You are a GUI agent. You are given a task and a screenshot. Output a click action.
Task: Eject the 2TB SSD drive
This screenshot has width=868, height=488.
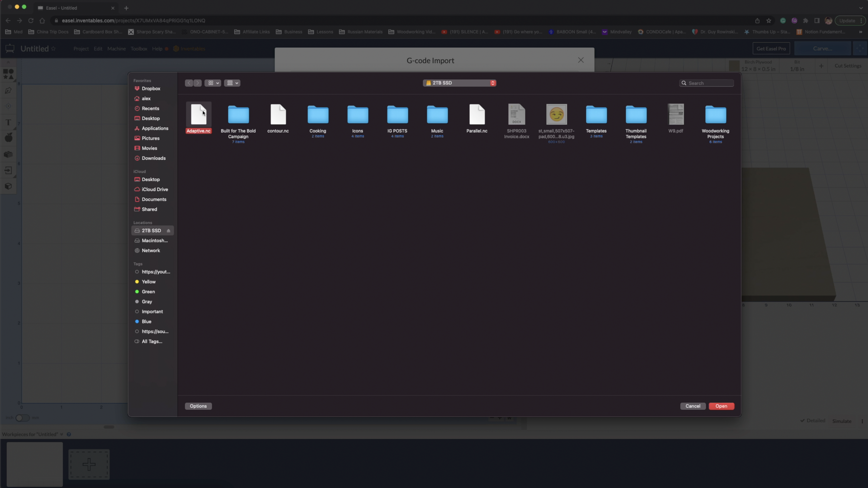pos(169,231)
